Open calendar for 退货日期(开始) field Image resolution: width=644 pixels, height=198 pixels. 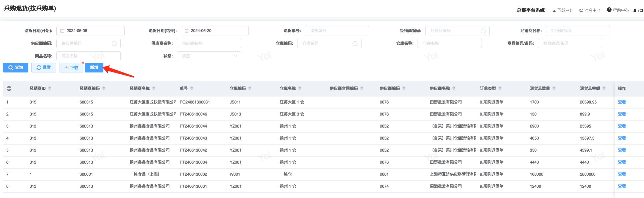click(62, 31)
